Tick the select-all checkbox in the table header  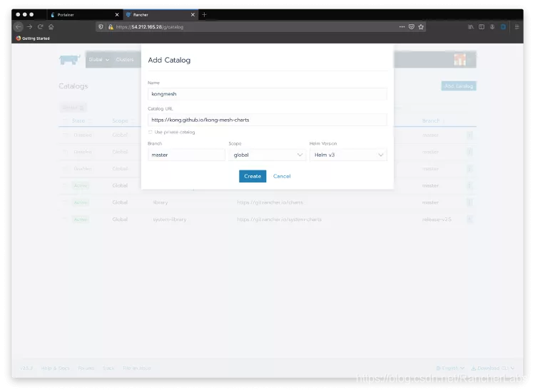tap(65, 120)
